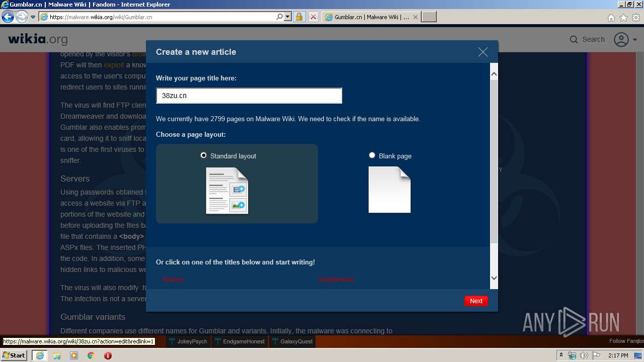Click the red Next button

[476, 301]
